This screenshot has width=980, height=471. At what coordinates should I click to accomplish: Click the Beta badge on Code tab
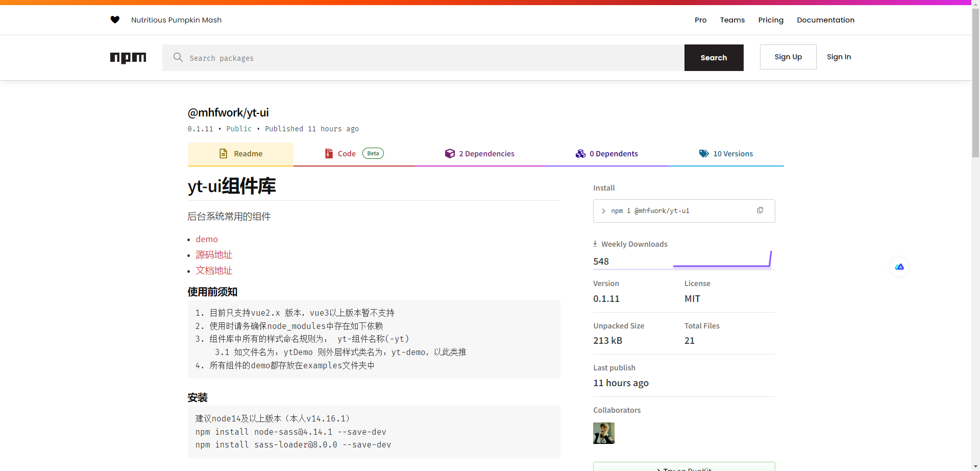coord(373,153)
